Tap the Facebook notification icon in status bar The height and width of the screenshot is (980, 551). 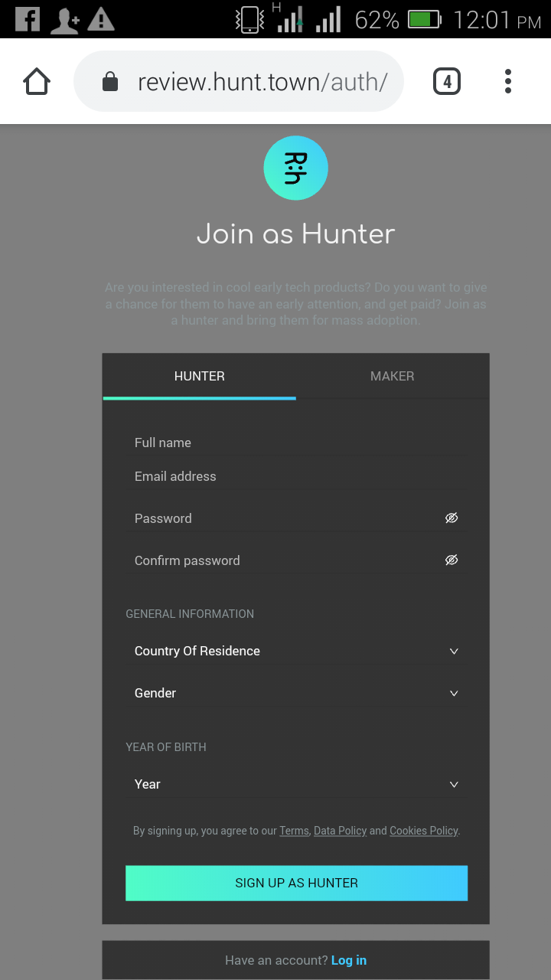point(28,19)
